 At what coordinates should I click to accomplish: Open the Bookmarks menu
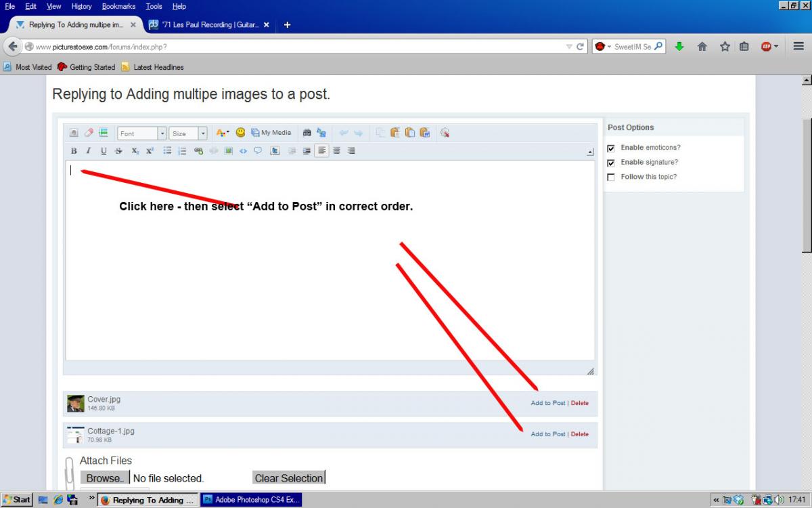point(118,6)
